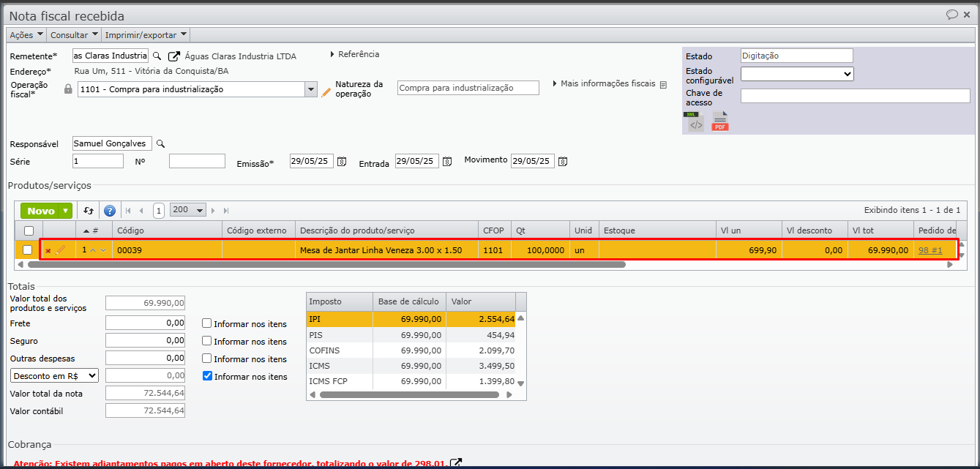The width and height of the screenshot is (980, 469).
Task: Go to last page of products grid
Action: point(226,211)
